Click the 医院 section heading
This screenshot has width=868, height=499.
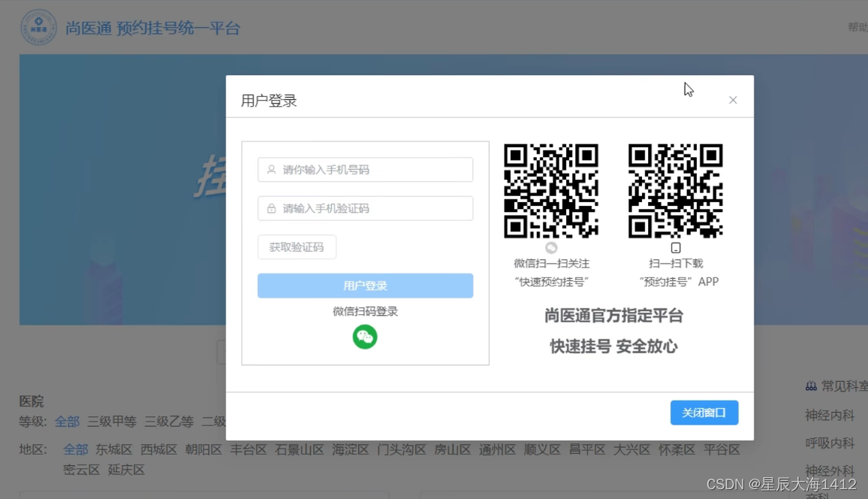32,401
